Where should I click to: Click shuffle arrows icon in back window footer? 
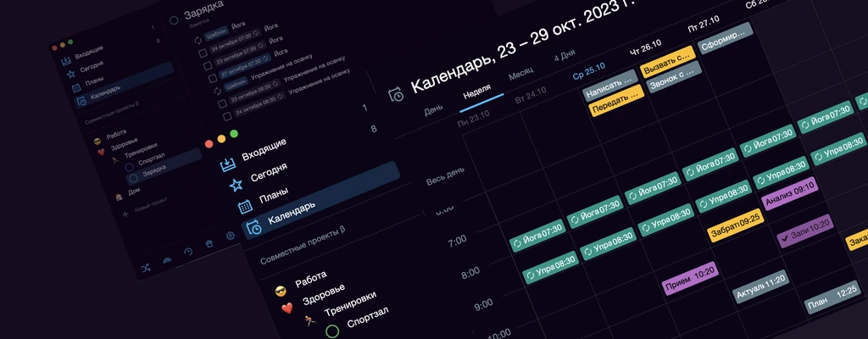[146, 268]
